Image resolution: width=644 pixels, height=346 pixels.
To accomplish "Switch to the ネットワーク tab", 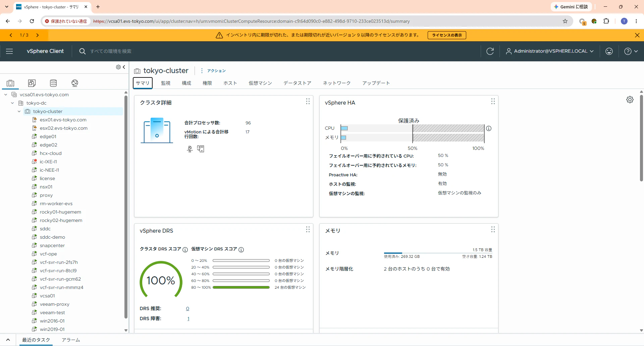I will [337, 83].
